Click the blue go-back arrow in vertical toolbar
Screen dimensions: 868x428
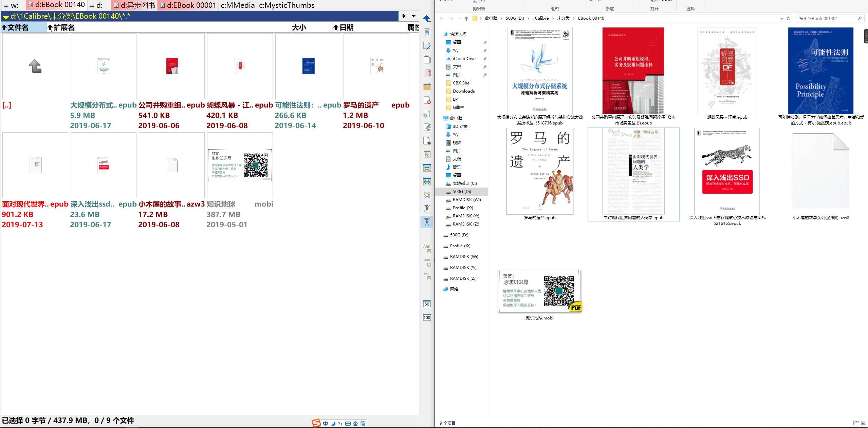(427, 19)
